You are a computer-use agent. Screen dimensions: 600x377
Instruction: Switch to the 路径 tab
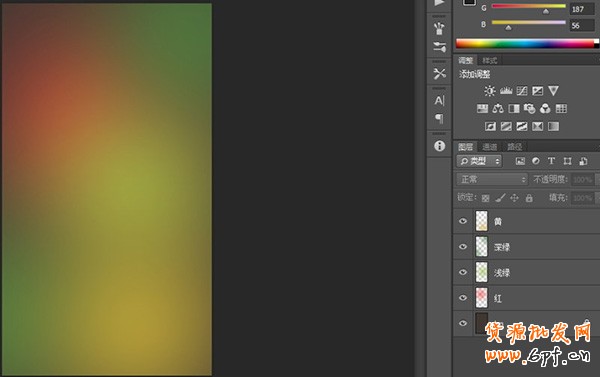coord(515,147)
